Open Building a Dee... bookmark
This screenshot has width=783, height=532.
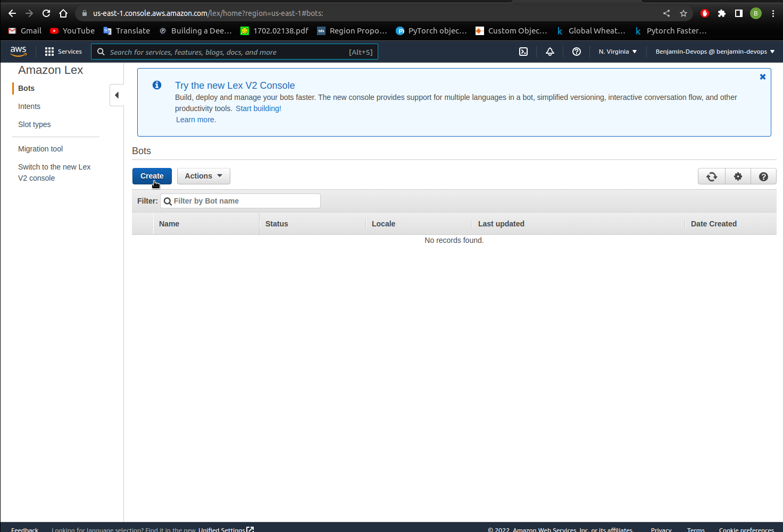point(195,31)
